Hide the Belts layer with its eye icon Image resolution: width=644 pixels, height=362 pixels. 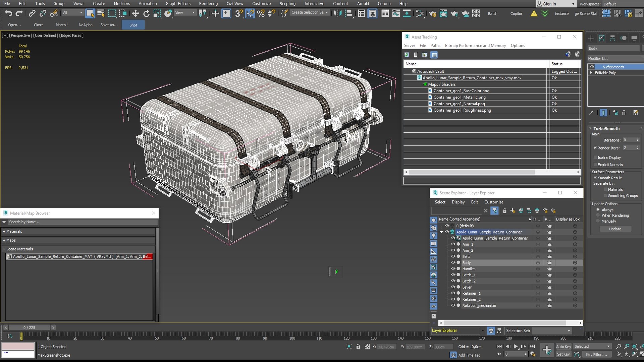pos(453,256)
